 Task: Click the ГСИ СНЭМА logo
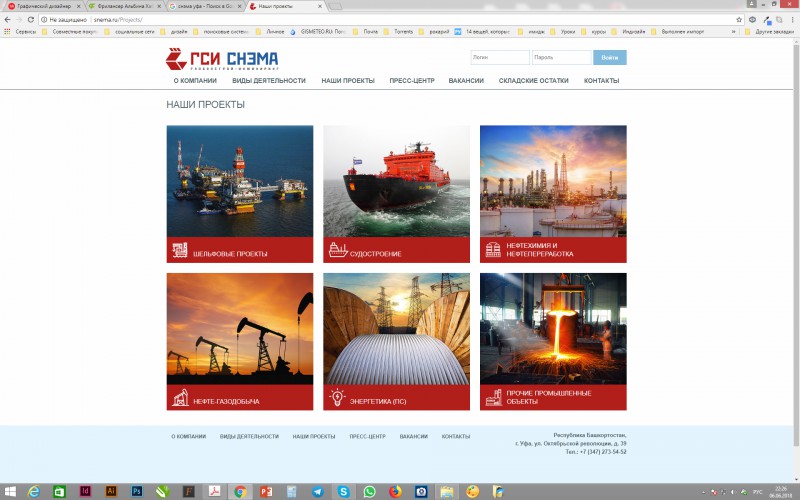pyautogui.click(x=222, y=59)
